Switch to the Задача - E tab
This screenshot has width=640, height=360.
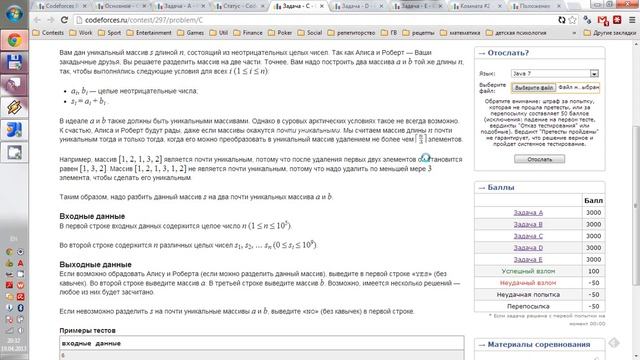click(416, 6)
